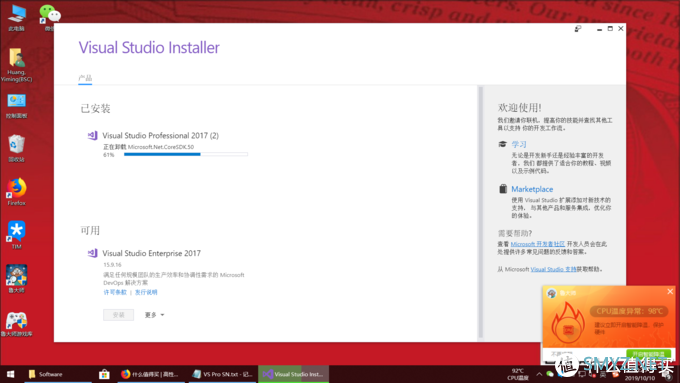Image resolution: width=680 pixels, height=383 pixels.
Task: Open Microsoft Store from the taskbar
Action: point(104,374)
